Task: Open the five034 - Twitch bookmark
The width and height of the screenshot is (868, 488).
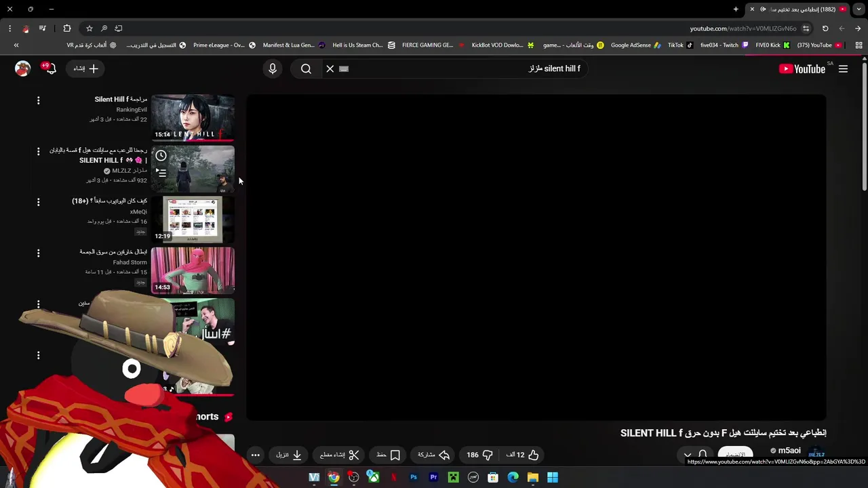Action: pos(724,45)
